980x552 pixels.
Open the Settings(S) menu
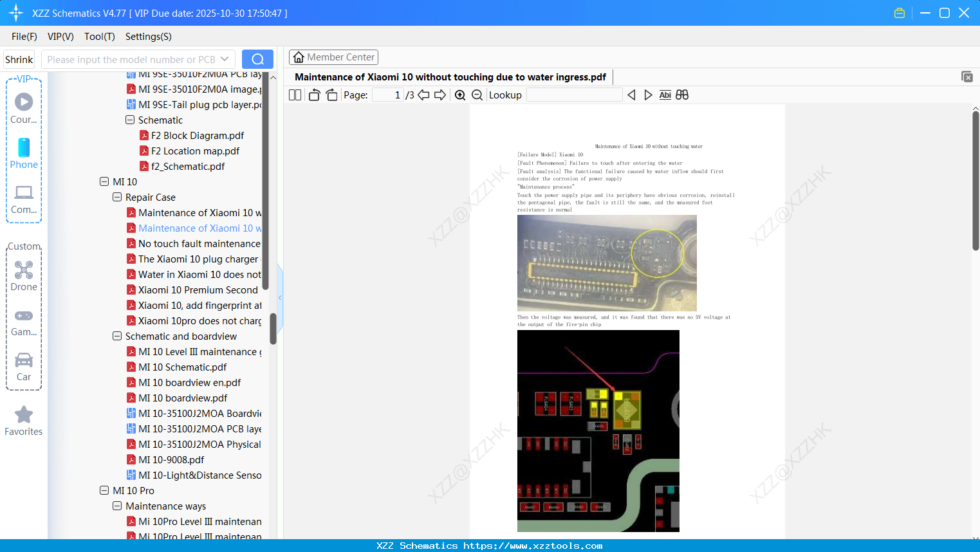click(149, 37)
